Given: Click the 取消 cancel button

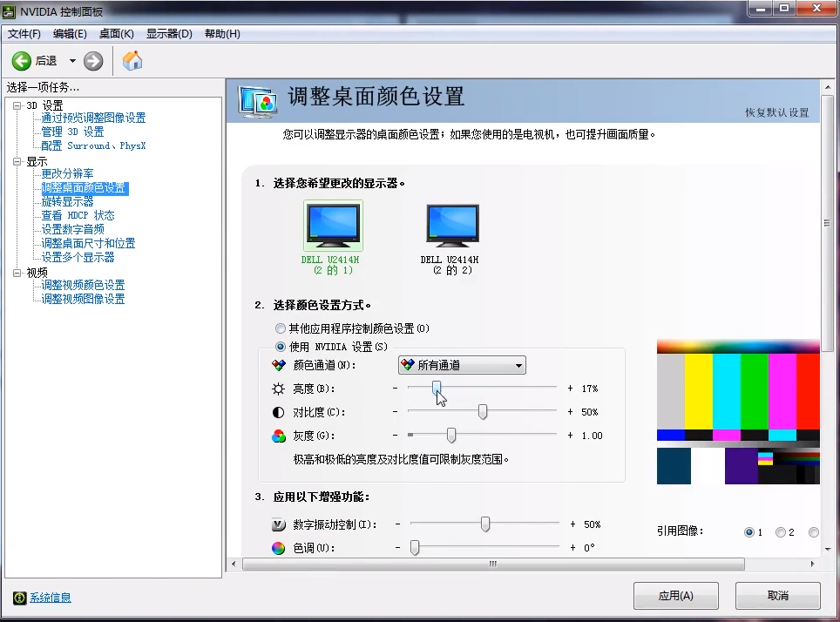Looking at the screenshot, I should click(x=778, y=596).
